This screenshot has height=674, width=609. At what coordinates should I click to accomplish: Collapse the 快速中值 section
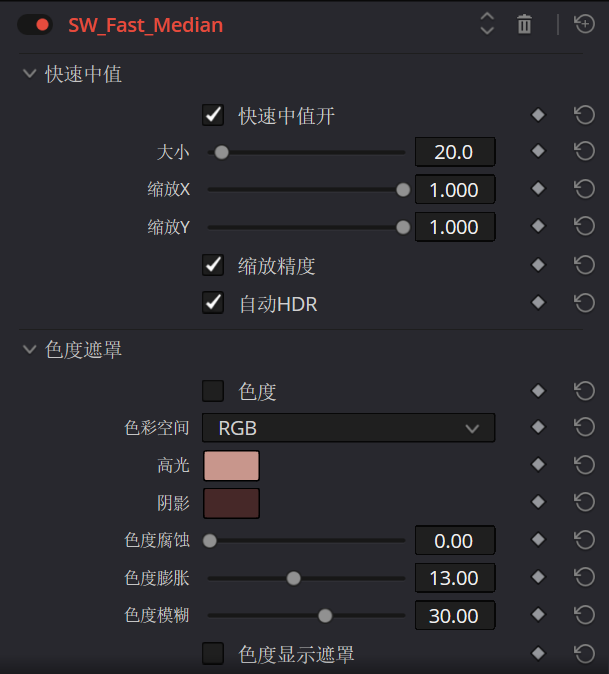coord(29,74)
